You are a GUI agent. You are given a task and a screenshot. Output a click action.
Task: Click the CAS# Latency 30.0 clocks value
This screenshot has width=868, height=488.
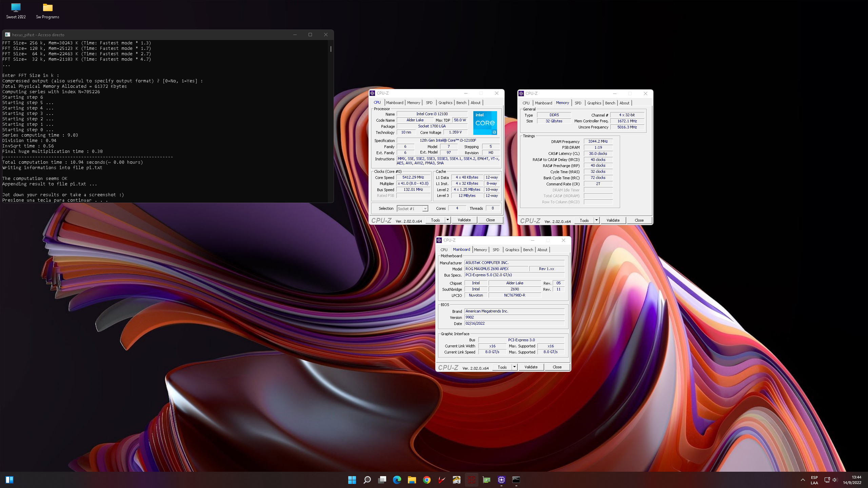(x=598, y=154)
